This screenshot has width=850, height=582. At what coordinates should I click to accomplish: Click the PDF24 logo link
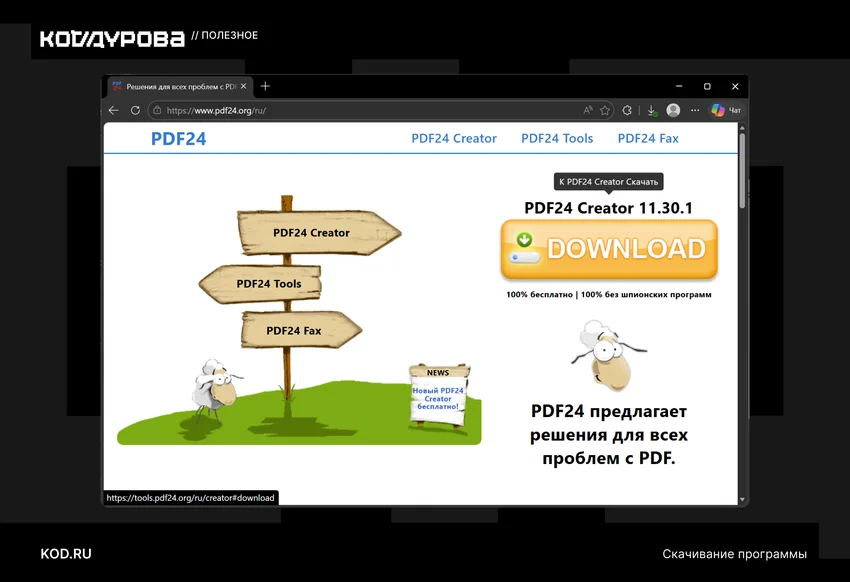coord(178,139)
